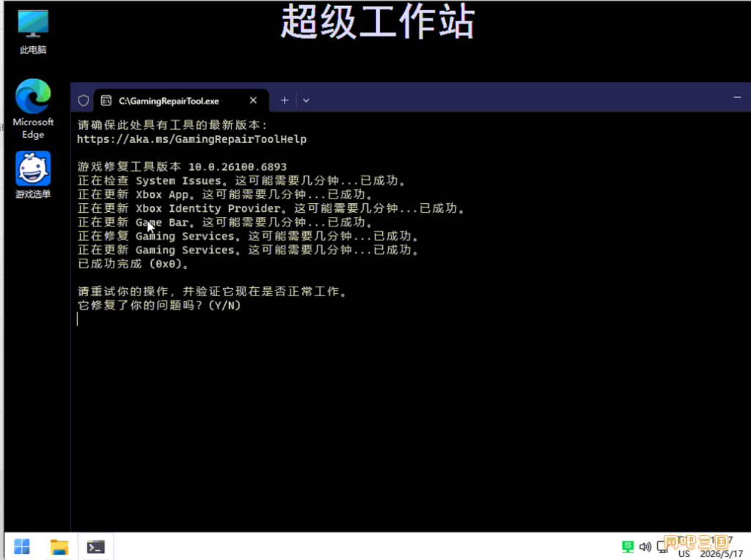Add a new terminal tab
The width and height of the screenshot is (751, 560).
click(285, 100)
